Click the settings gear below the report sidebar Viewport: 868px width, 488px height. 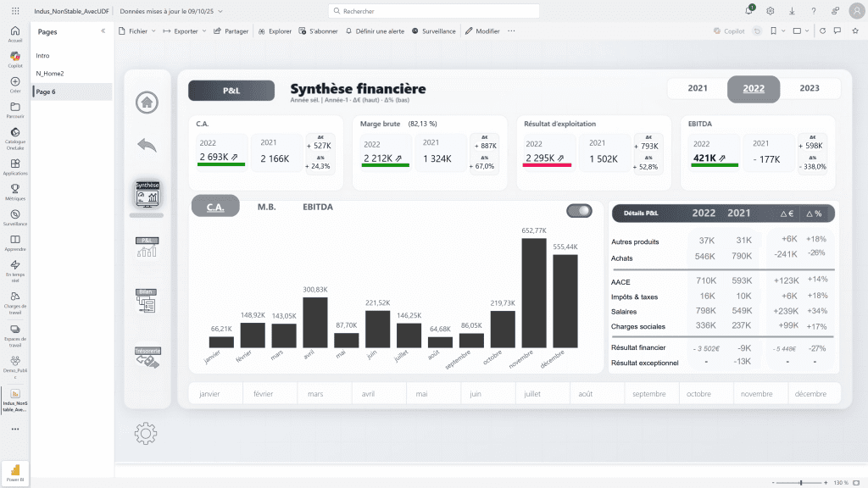(x=146, y=434)
